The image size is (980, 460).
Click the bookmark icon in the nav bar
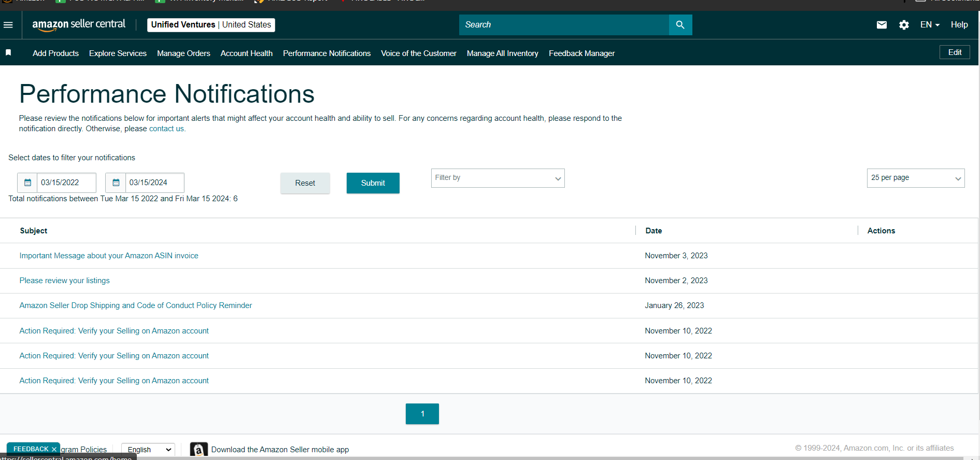tap(8, 53)
